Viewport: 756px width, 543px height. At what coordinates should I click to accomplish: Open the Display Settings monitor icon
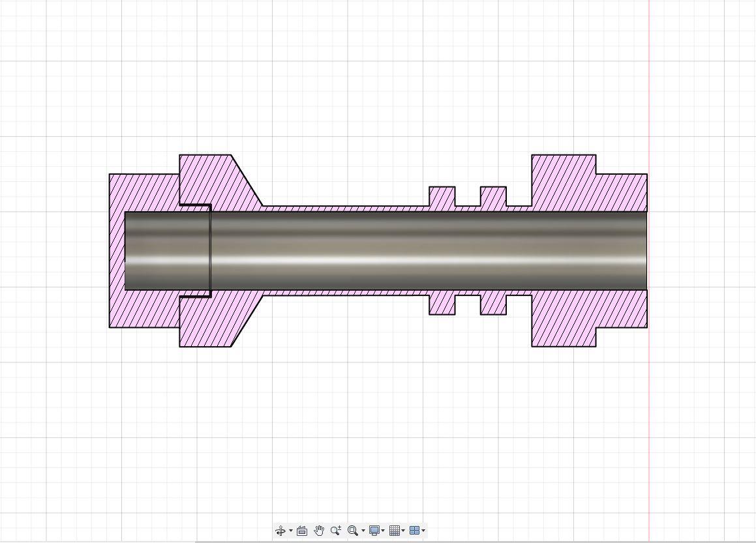pyautogui.click(x=374, y=531)
